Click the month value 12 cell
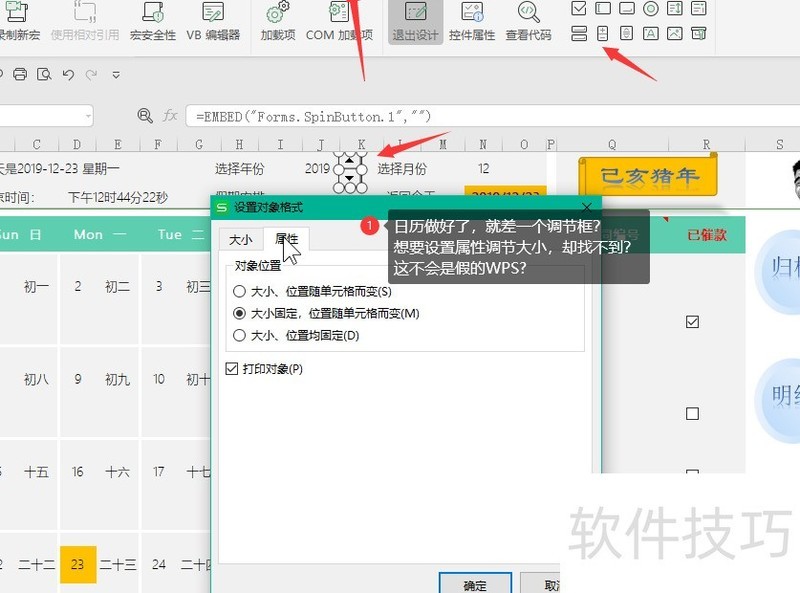Image resolution: width=800 pixels, height=593 pixels. click(483, 168)
